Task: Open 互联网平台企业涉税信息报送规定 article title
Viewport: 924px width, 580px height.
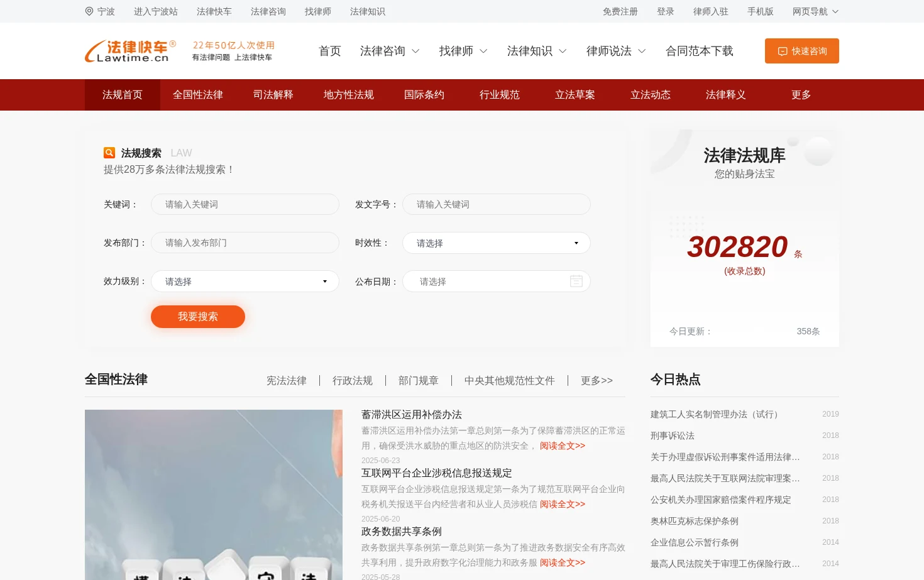Action: [x=437, y=473]
